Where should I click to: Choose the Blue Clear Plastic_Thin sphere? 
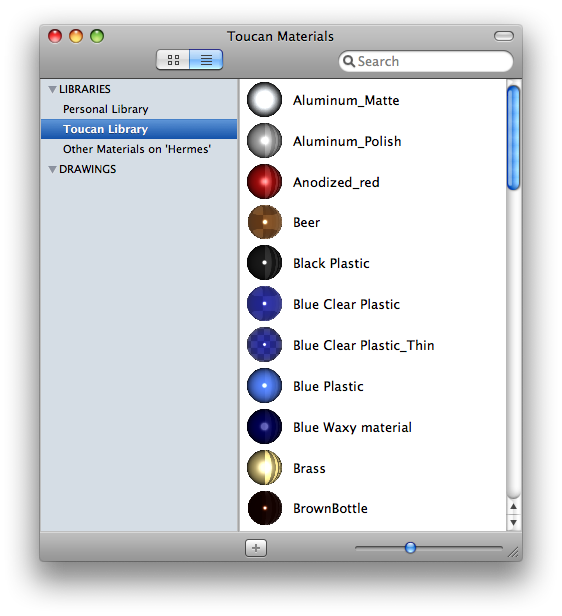point(264,345)
